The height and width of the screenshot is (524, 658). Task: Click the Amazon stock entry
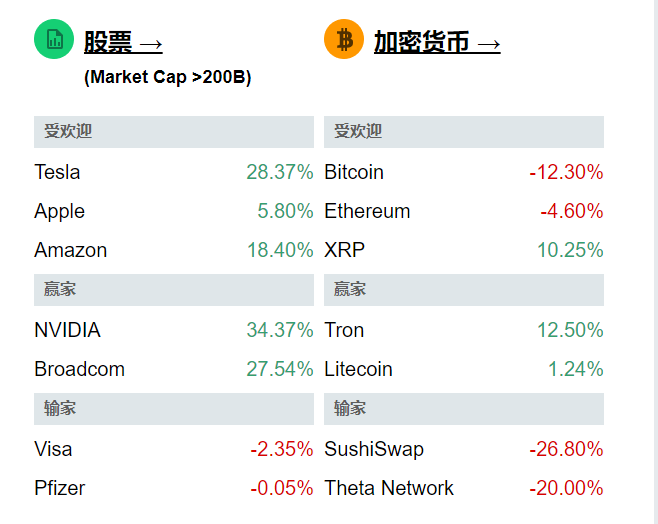coord(70,250)
